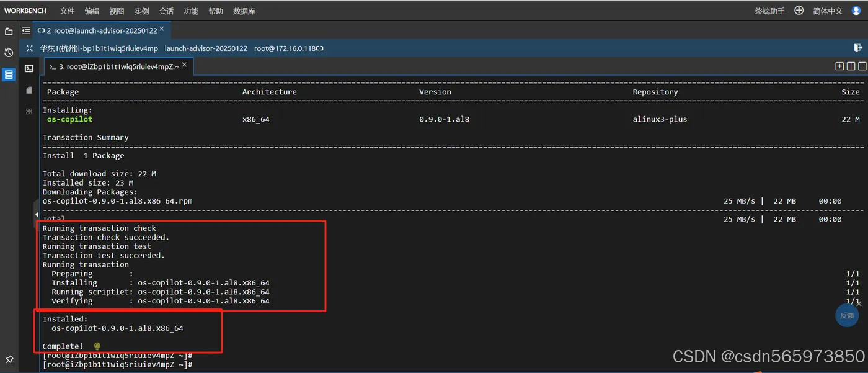Open the file document icon in inner sidebar
This screenshot has height=373, width=868.
[29, 90]
